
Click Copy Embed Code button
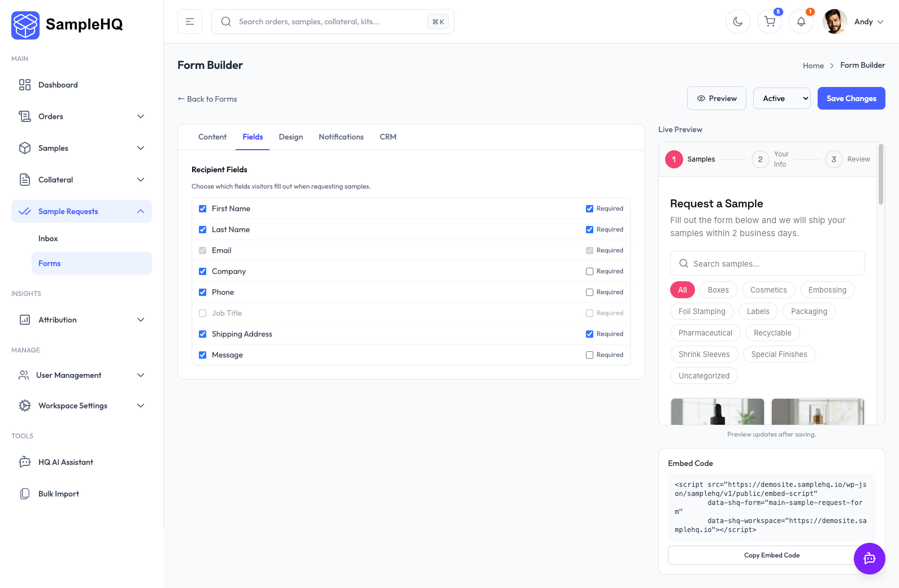(x=772, y=555)
